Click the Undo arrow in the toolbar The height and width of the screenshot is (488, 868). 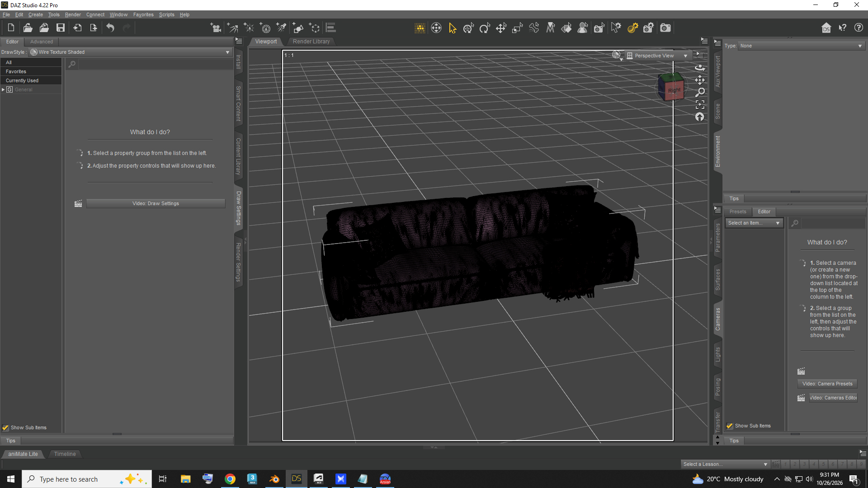point(110,28)
